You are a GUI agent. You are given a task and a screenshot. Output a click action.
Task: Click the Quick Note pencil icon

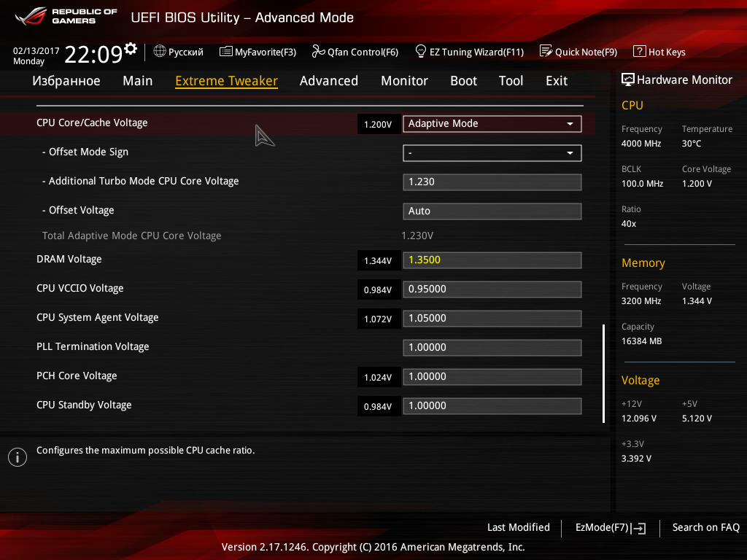click(546, 51)
